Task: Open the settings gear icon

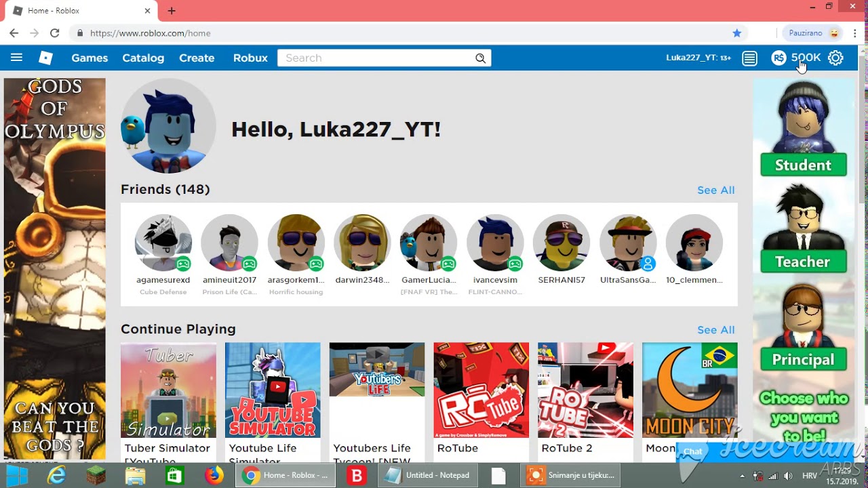Action: (x=835, y=58)
